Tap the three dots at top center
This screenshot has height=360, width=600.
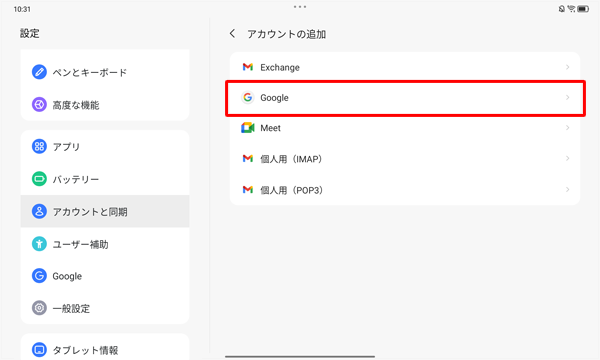300,7
